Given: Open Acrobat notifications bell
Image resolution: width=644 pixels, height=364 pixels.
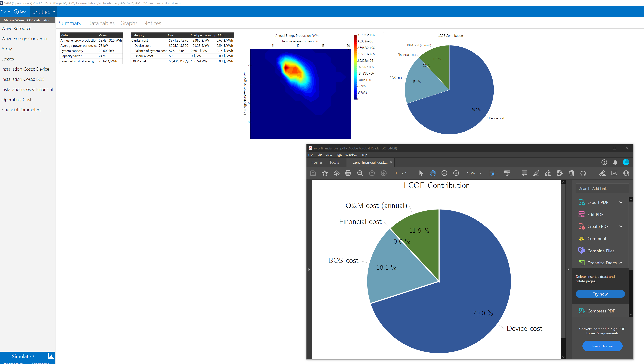Looking at the screenshot, I should 615,162.
